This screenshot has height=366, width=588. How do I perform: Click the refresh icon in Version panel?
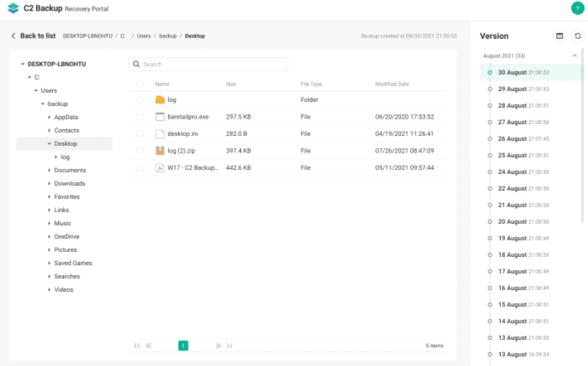pos(577,35)
